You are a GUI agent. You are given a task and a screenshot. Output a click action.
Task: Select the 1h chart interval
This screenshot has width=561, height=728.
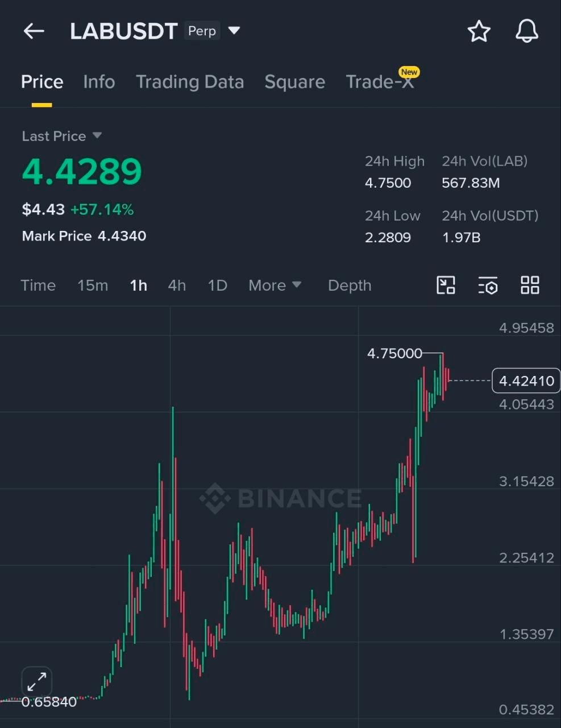(x=139, y=285)
